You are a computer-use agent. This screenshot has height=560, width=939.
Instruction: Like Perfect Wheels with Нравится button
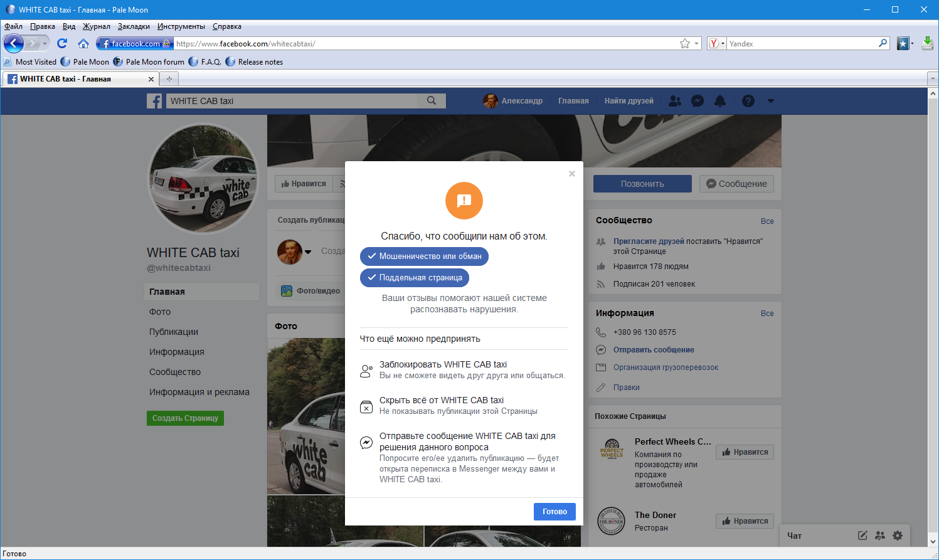(x=745, y=452)
